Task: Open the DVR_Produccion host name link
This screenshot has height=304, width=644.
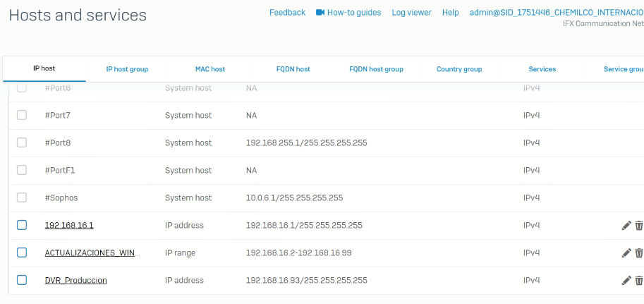Action: point(75,280)
